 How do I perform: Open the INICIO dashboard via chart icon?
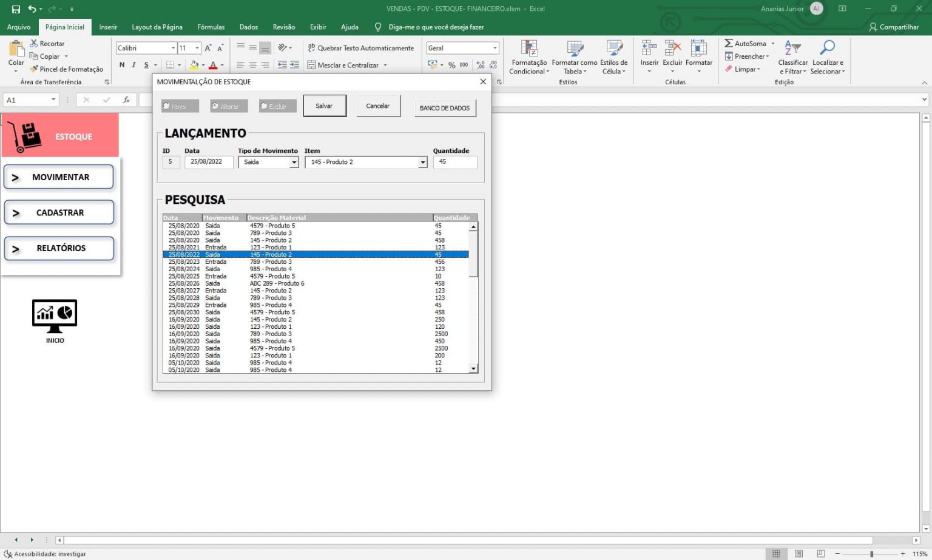pos(54,314)
